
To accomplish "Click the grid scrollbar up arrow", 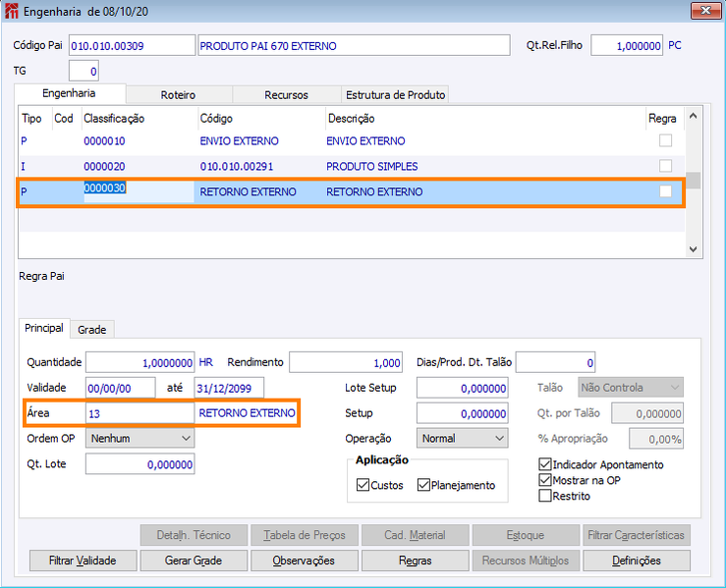I will click(x=694, y=116).
